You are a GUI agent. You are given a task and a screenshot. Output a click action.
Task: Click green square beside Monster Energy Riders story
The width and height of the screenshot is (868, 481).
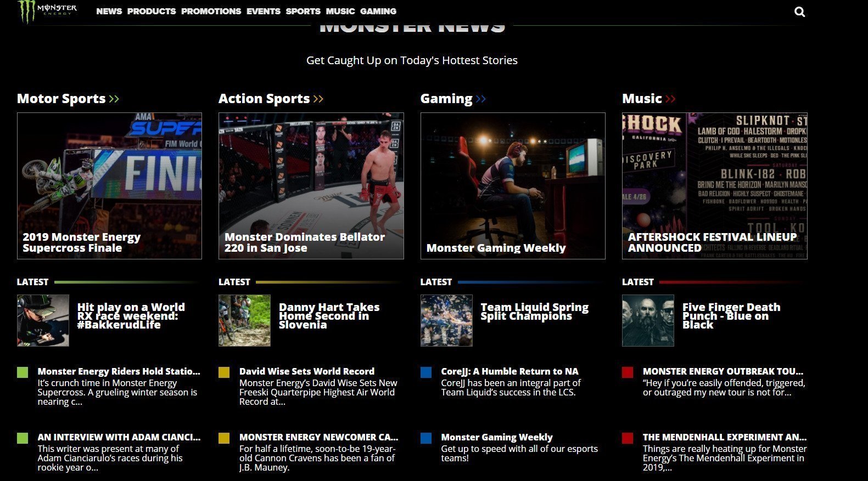23,372
